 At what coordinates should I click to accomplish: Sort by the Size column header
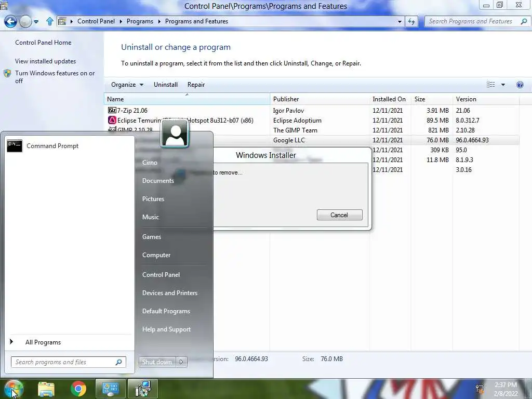[432, 99]
